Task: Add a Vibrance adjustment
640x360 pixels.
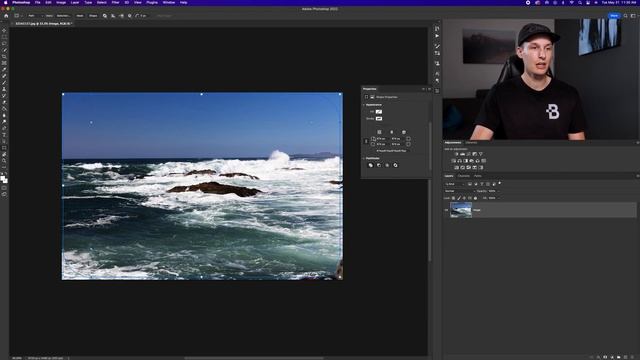Action: [481, 154]
